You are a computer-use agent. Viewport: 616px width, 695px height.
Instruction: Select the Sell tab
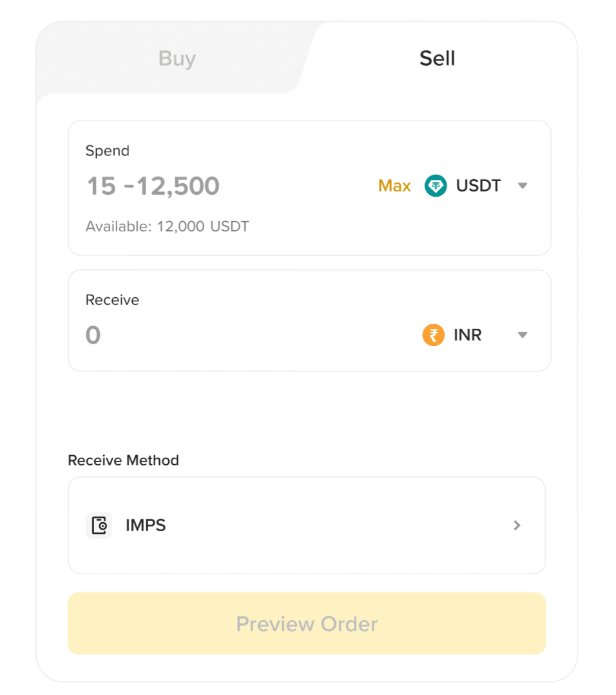[437, 59]
